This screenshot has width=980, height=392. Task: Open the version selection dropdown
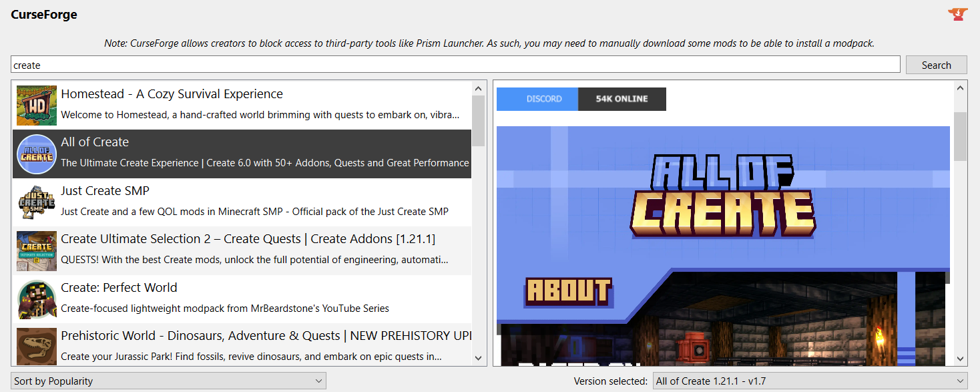pos(810,381)
